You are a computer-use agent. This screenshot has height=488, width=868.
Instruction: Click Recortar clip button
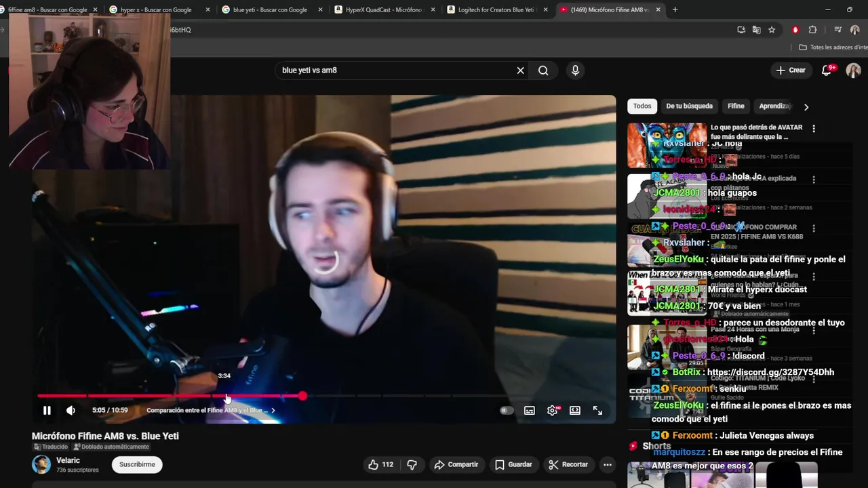coord(568,464)
